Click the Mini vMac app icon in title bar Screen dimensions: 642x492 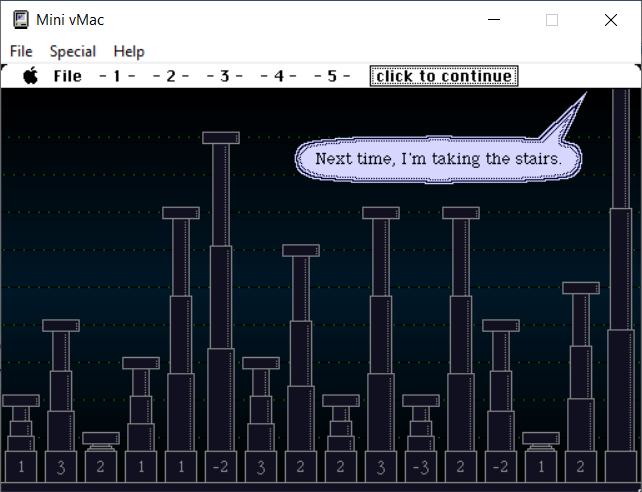pyautogui.click(x=20, y=20)
